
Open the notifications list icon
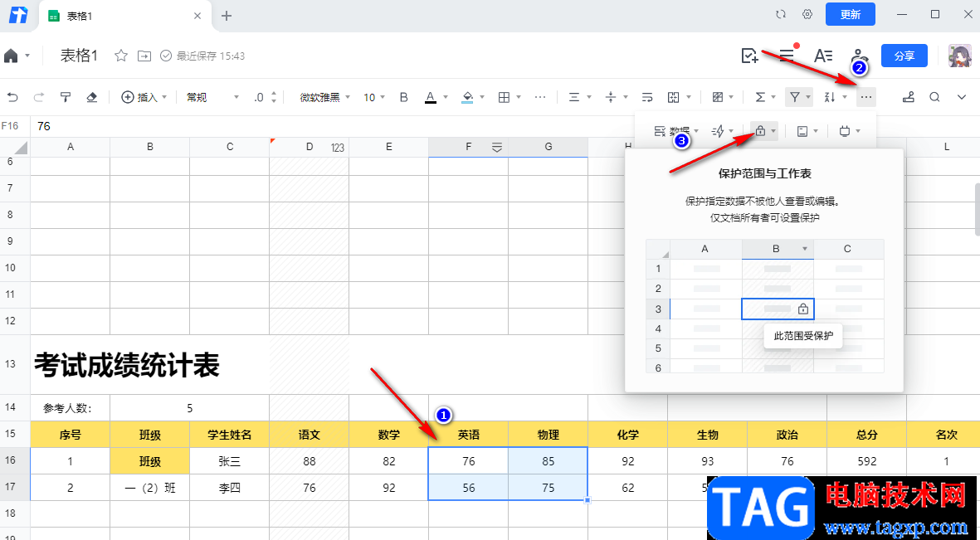click(787, 56)
